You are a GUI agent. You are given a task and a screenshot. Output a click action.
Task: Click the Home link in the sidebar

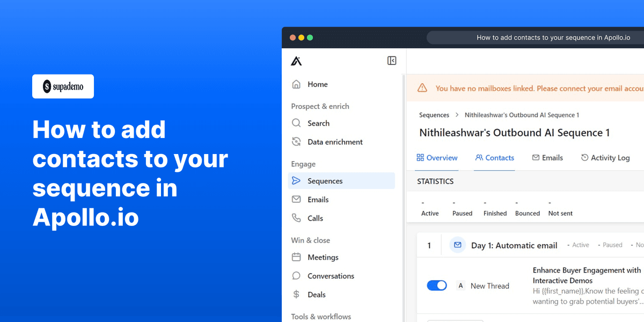318,84
